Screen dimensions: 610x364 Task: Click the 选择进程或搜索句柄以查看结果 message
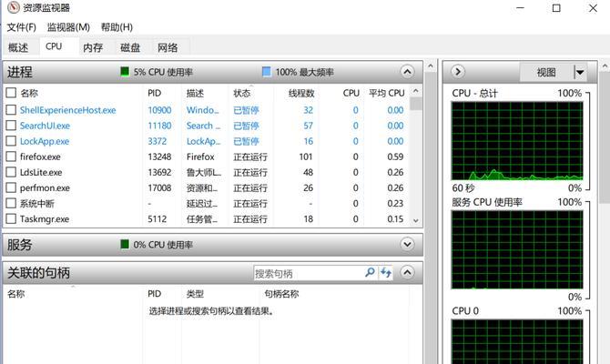point(211,311)
